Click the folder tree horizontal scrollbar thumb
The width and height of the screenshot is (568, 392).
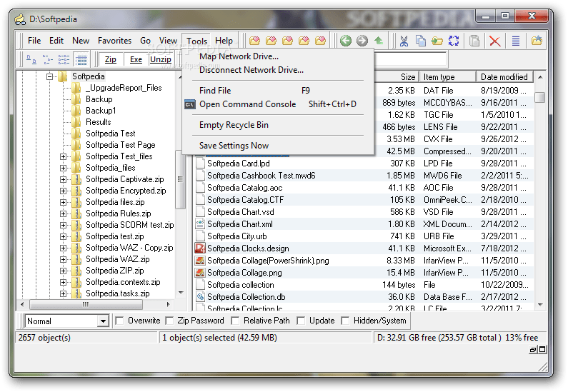[86, 304]
